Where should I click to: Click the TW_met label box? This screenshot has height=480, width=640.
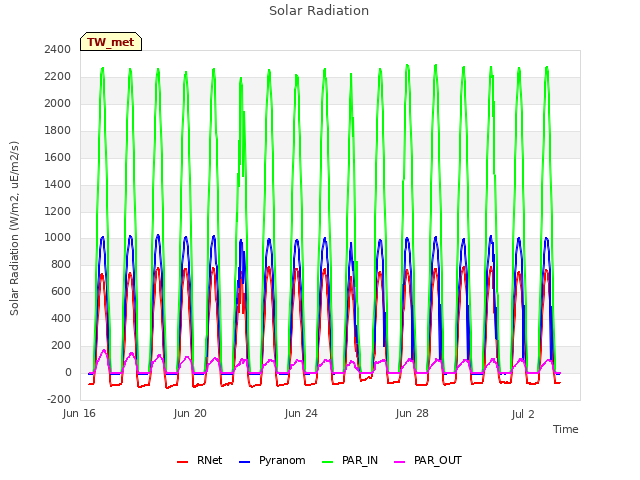click(111, 42)
